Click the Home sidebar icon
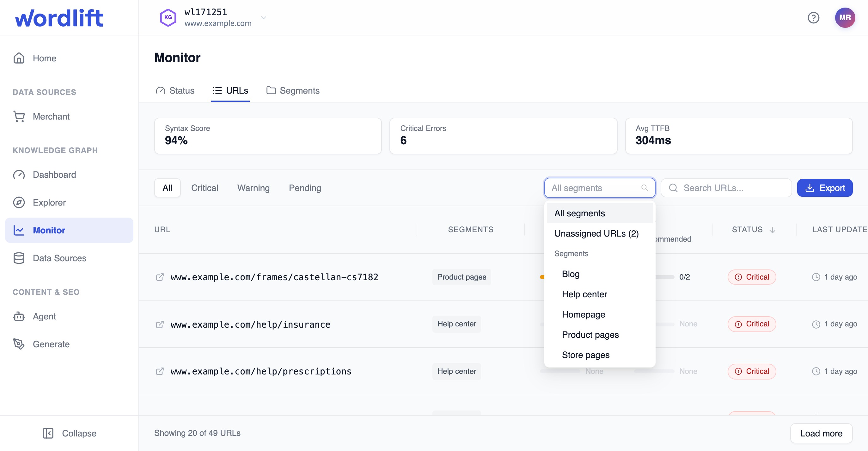The image size is (868, 451). (x=19, y=58)
